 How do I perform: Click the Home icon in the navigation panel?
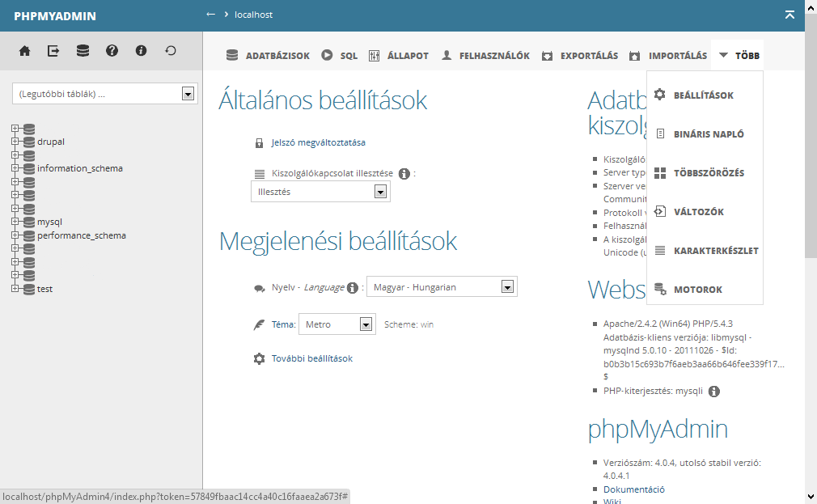(x=24, y=50)
